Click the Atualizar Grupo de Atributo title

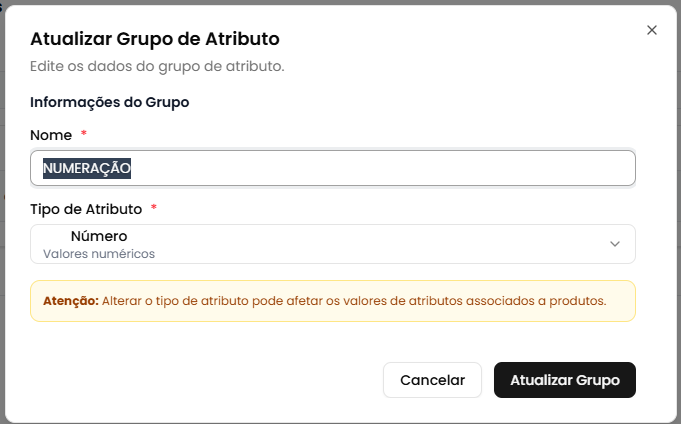(155, 39)
